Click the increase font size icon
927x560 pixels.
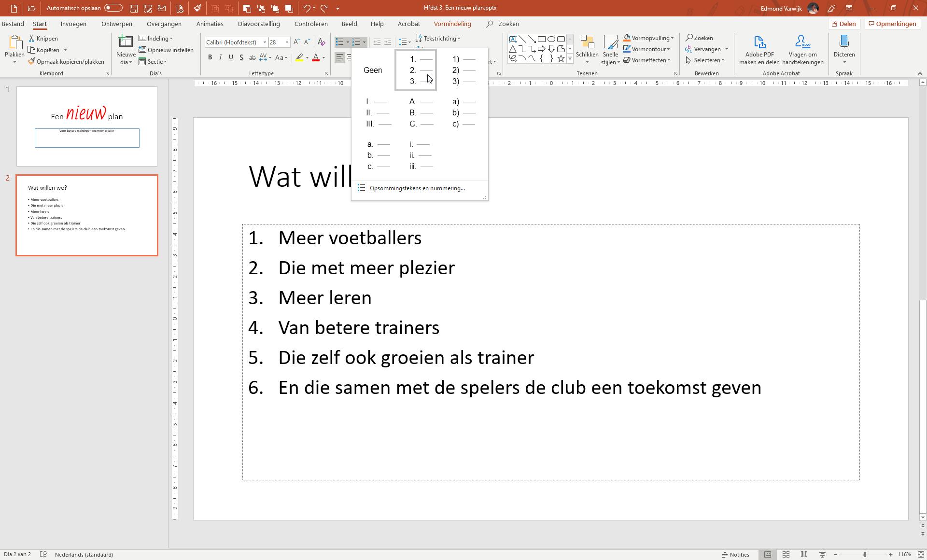[x=296, y=42]
